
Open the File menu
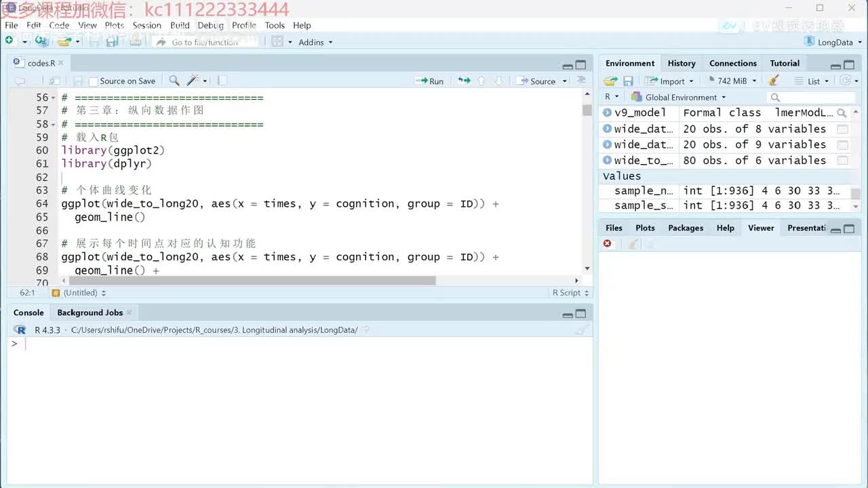coord(12,25)
